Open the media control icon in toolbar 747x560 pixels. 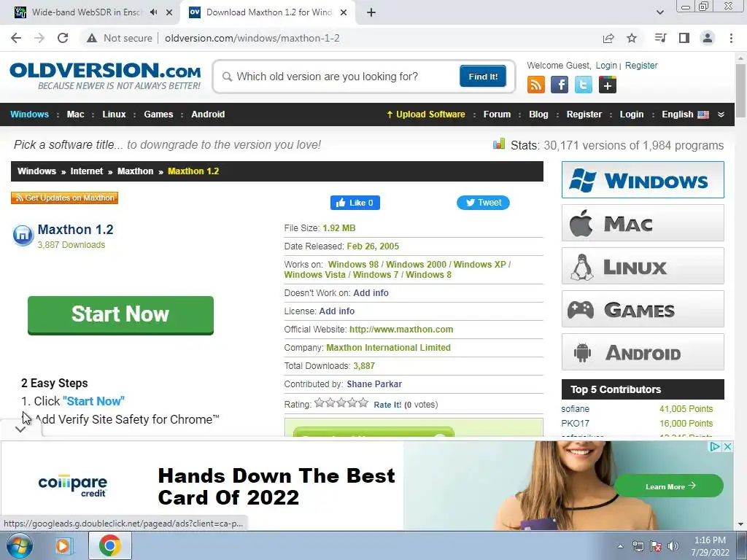660,38
